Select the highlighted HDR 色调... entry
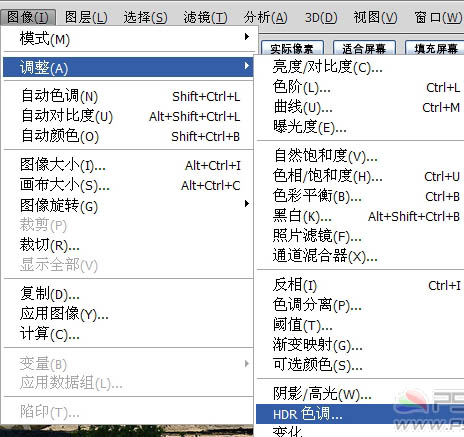This screenshot has width=464, height=437. (x=360, y=414)
